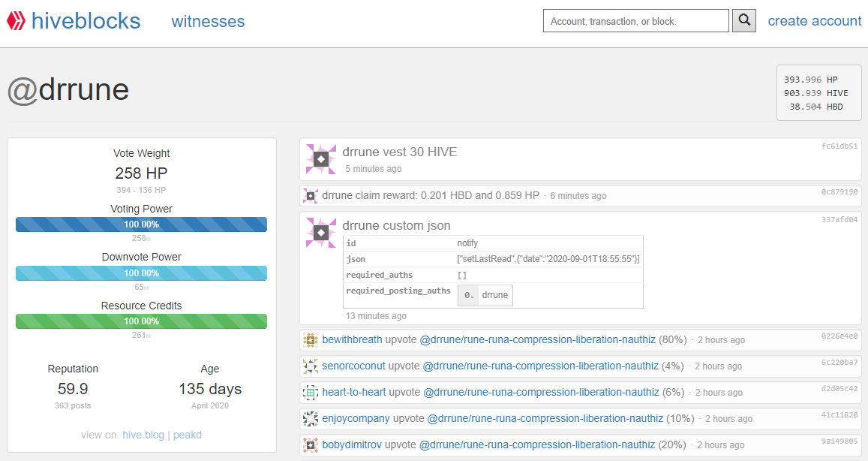Open transaction hash 0c879190
868x461 pixels.
tap(839, 192)
